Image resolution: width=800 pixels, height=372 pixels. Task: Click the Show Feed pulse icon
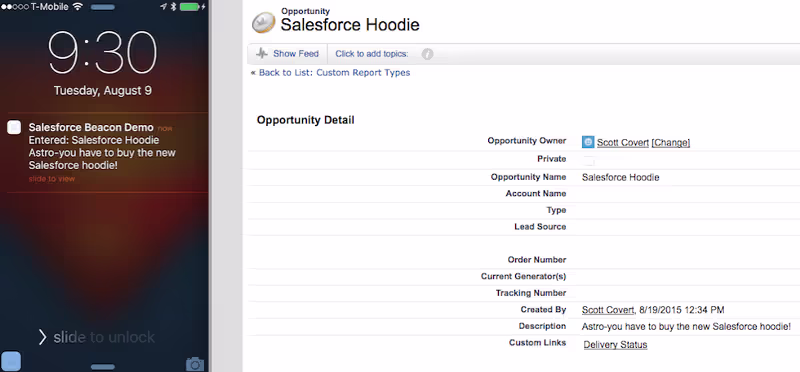262,54
